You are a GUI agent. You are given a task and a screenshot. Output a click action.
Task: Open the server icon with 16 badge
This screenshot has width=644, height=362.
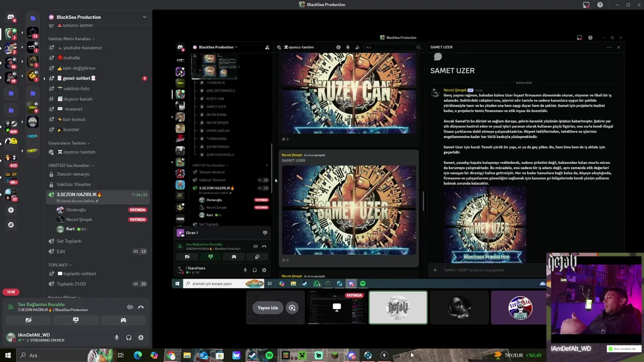tap(11, 62)
